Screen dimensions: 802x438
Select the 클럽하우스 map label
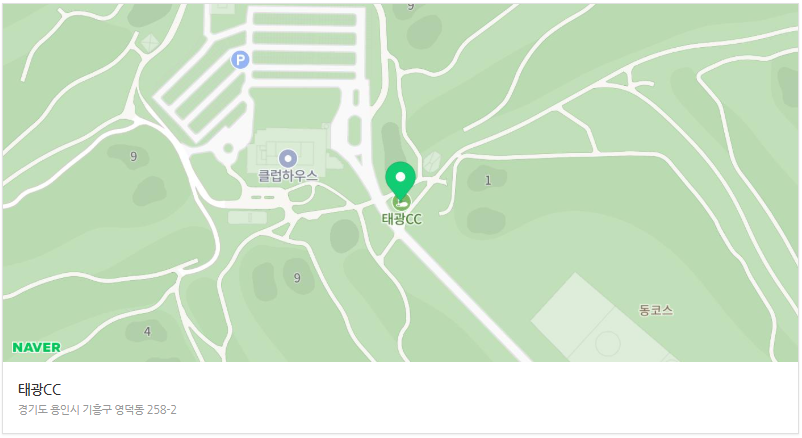click(x=288, y=176)
